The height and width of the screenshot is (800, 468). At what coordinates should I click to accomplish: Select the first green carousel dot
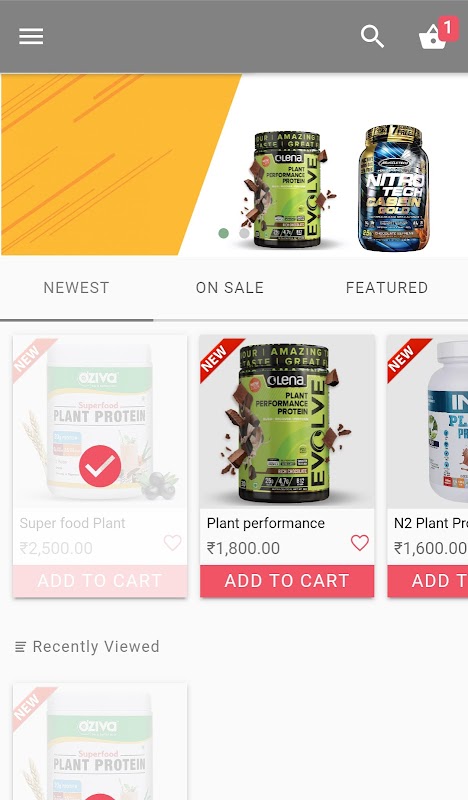223,233
